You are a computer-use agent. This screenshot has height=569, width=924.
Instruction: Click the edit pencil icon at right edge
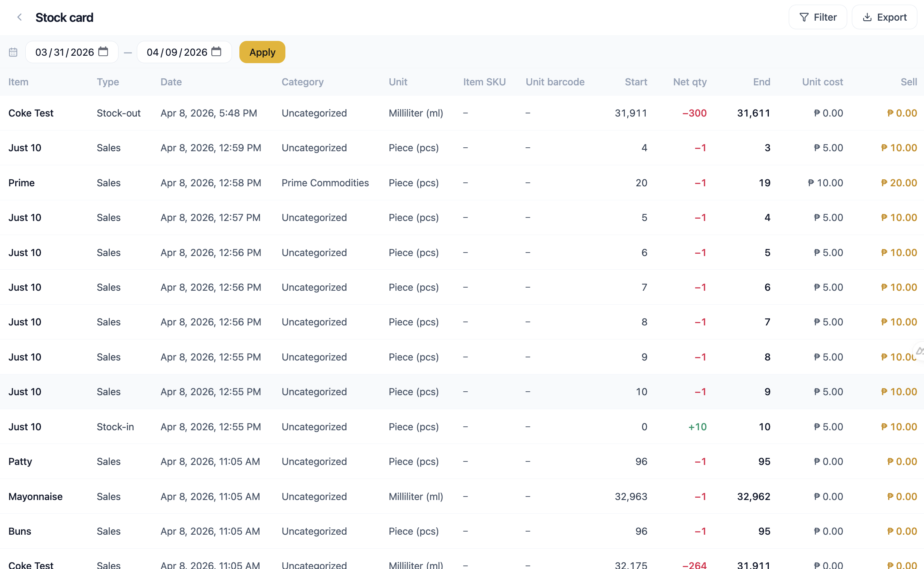point(920,352)
